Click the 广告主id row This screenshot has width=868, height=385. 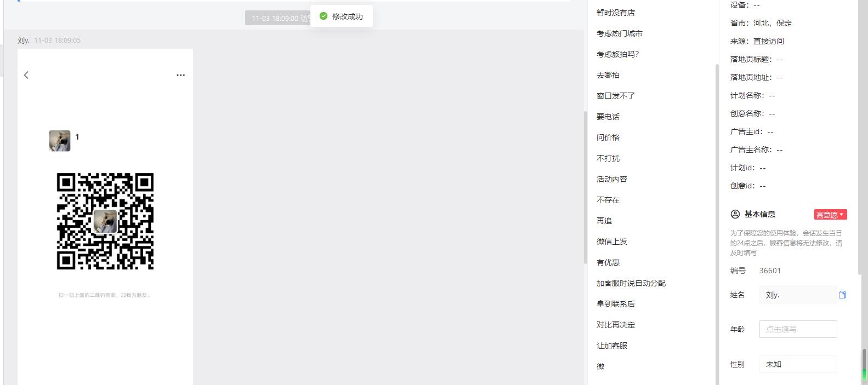point(752,131)
